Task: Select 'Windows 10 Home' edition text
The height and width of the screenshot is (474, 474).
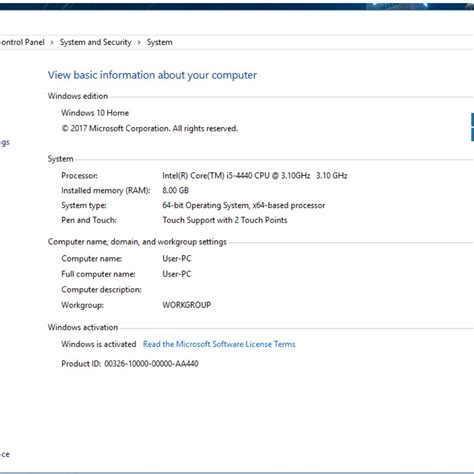Action: pyautogui.click(x=95, y=113)
